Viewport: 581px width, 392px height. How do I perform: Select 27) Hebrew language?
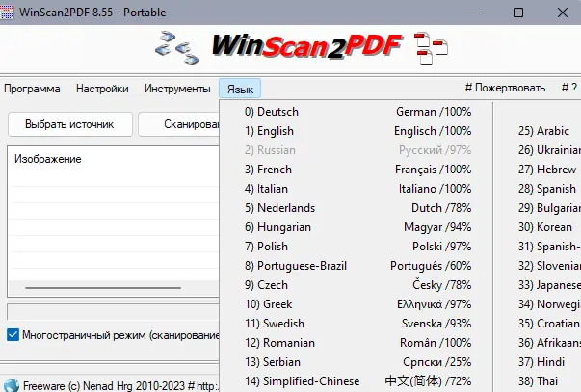pyautogui.click(x=538, y=170)
